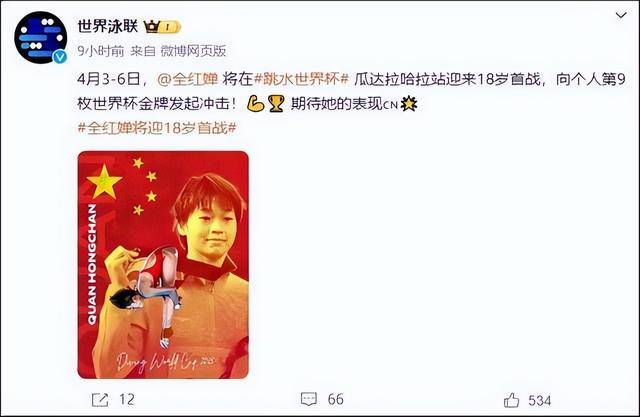The width and height of the screenshot is (640, 417).
Task: Click the comment count 66
Action: (336, 399)
